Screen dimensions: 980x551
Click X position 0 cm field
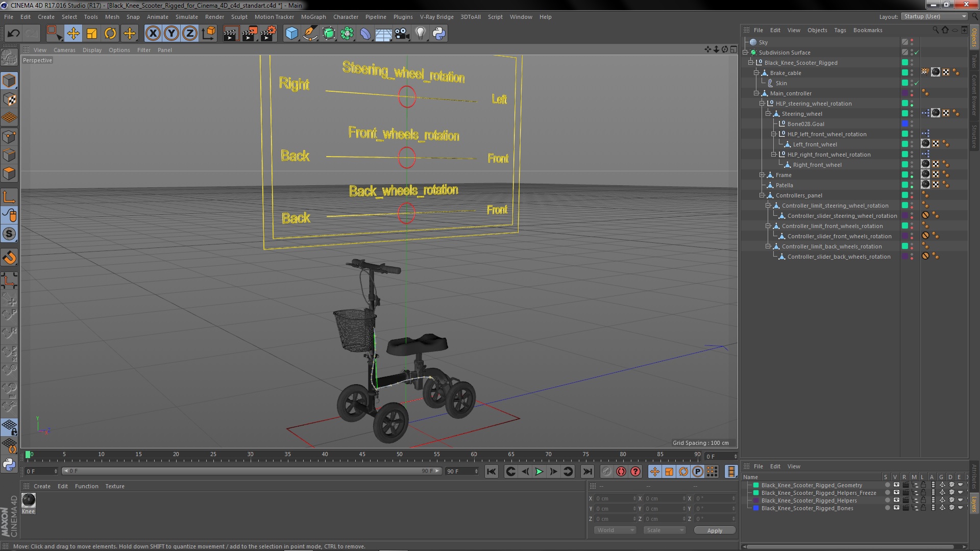point(615,499)
